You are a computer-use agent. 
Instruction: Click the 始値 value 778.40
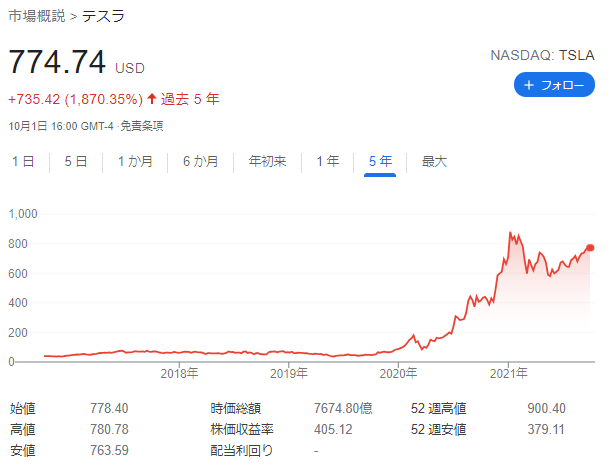(109, 408)
